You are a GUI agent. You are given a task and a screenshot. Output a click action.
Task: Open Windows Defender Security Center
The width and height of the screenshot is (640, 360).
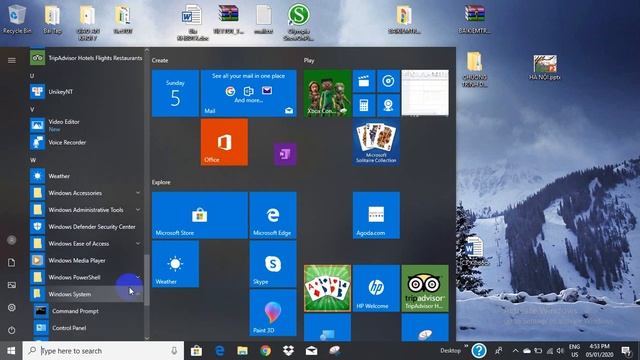[x=86, y=227]
